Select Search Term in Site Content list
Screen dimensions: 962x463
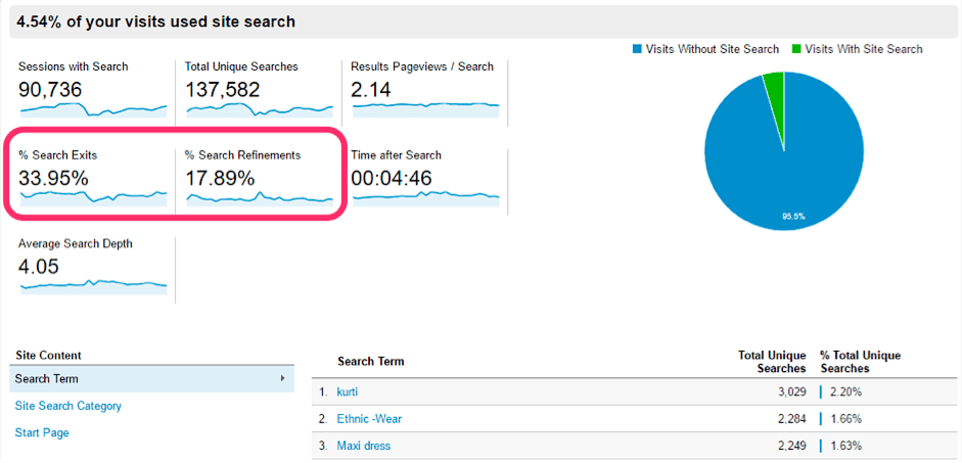[47, 379]
